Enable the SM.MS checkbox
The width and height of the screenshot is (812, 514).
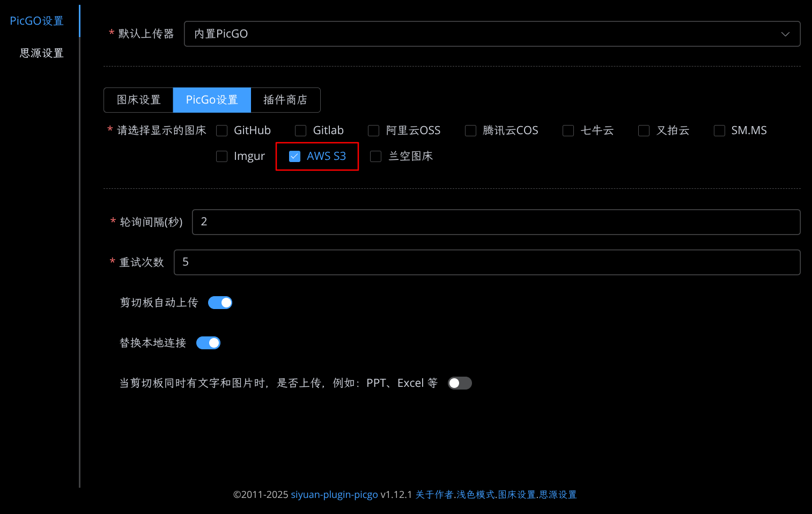click(720, 130)
